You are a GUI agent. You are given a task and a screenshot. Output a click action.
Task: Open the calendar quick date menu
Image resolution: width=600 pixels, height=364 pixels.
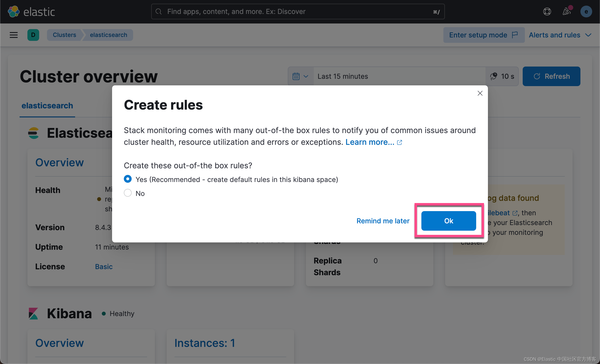(x=300, y=76)
